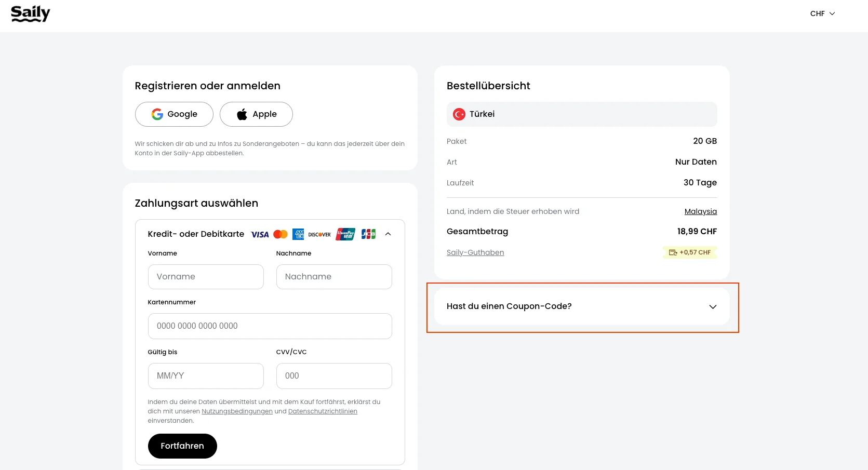Click the UnionPay card icon
Image resolution: width=868 pixels, height=470 pixels.
345,234
